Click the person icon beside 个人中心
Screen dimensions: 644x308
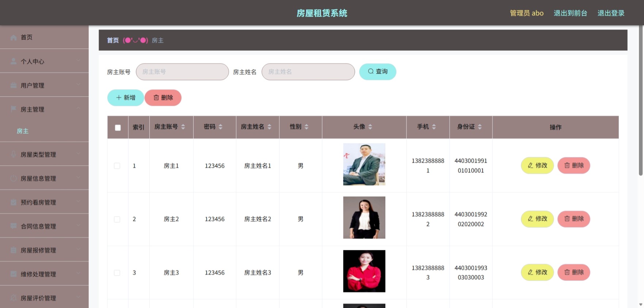click(x=14, y=61)
